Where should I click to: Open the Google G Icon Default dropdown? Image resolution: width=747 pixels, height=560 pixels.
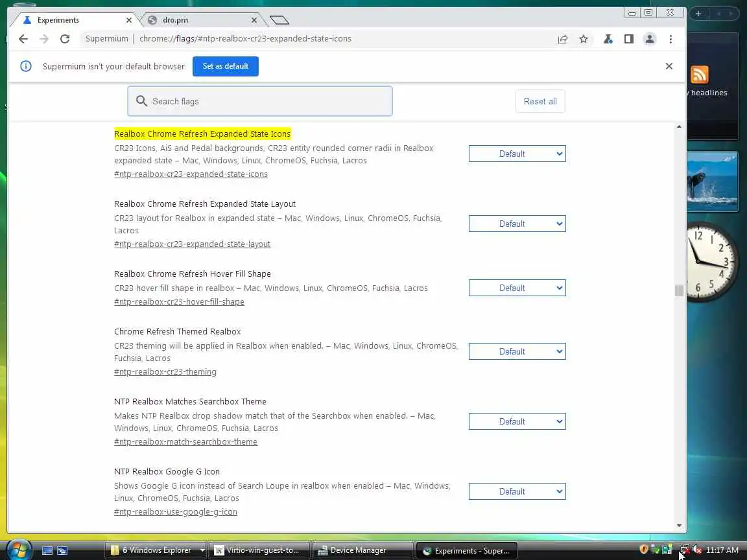[x=517, y=491]
